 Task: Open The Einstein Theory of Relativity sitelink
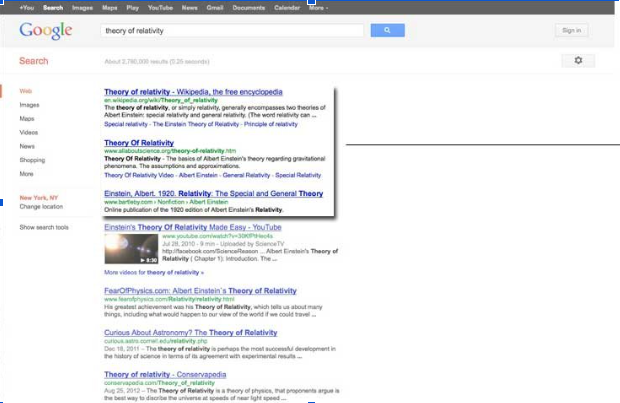point(196,124)
